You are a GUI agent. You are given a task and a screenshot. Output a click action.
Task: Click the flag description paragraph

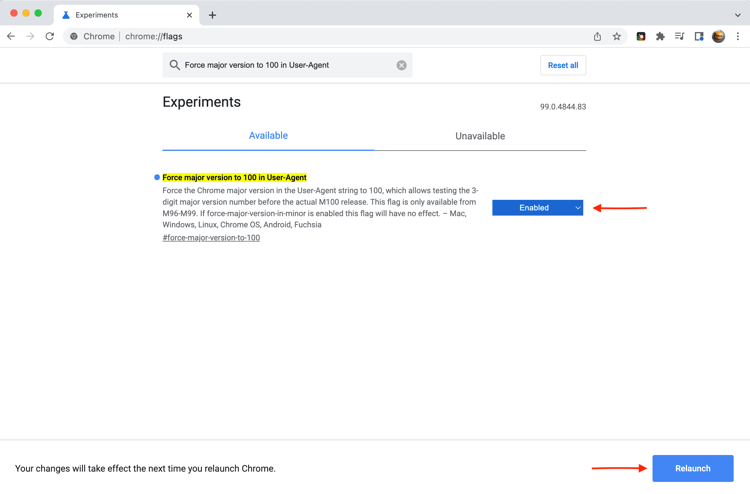point(320,208)
